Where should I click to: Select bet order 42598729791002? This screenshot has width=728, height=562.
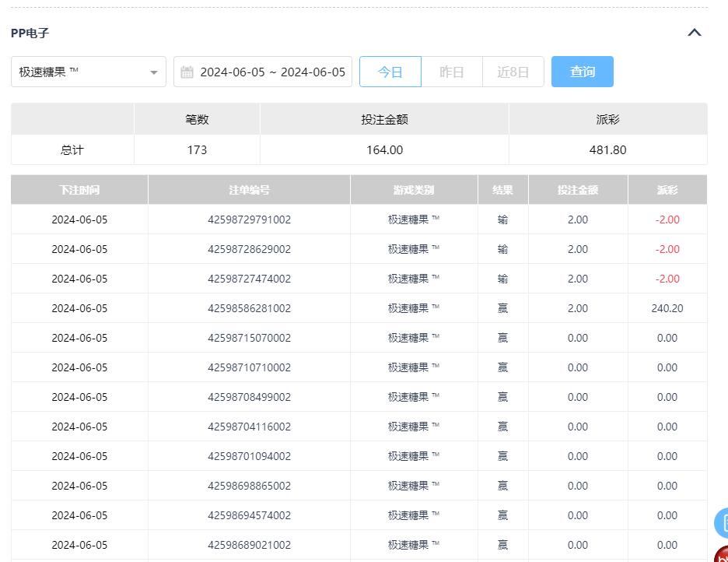249,220
